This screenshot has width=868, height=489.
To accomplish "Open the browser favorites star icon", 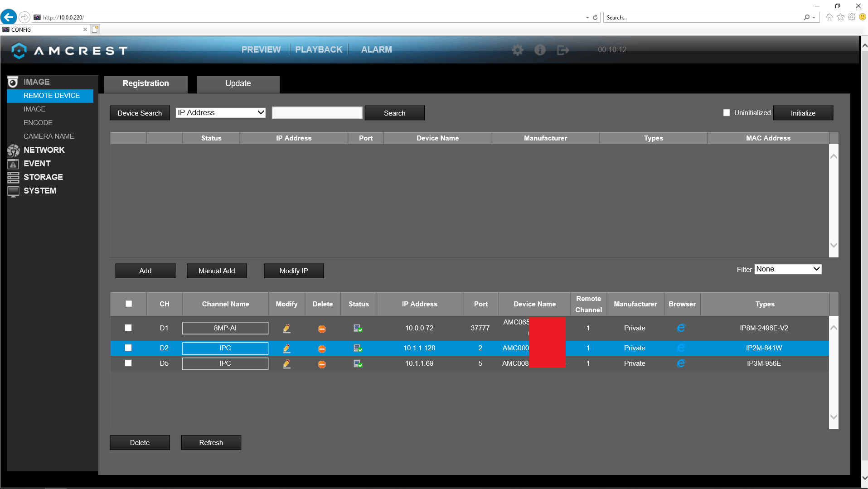I will (841, 17).
